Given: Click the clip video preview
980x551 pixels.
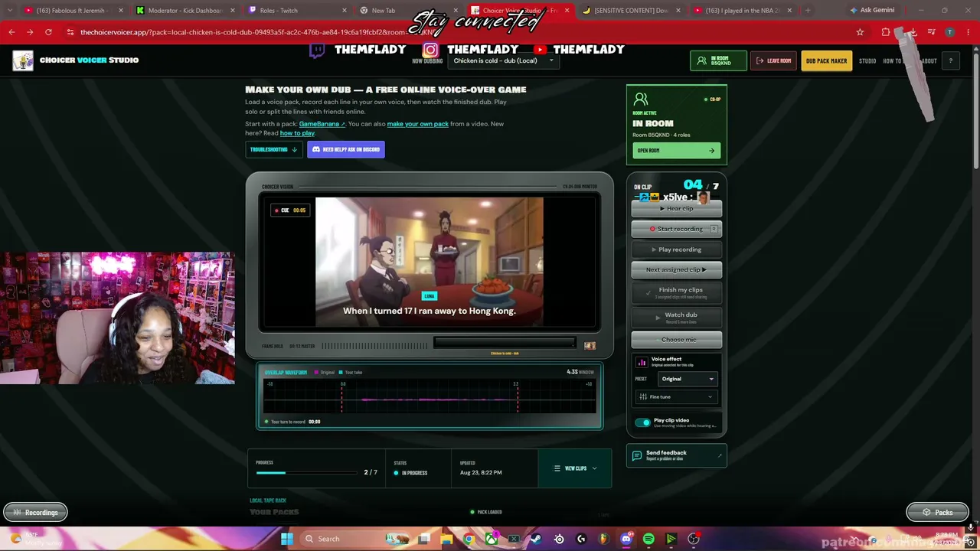Looking at the screenshot, I should 430,262.
